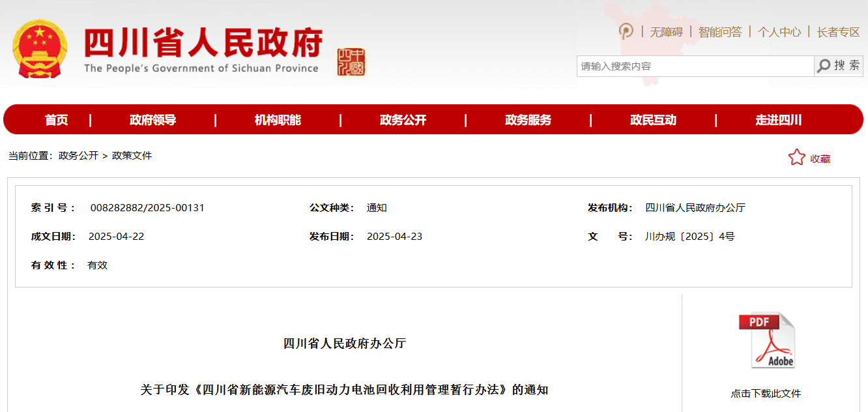Open the 政务服务 navigation menu
Screen dimensions: 868x412
pyautogui.click(x=528, y=120)
